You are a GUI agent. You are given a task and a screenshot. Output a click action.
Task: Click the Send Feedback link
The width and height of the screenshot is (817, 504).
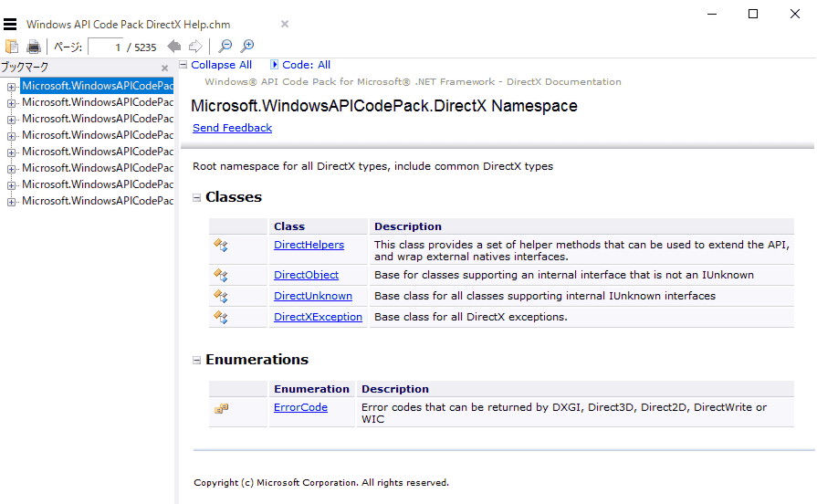[x=233, y=128]
